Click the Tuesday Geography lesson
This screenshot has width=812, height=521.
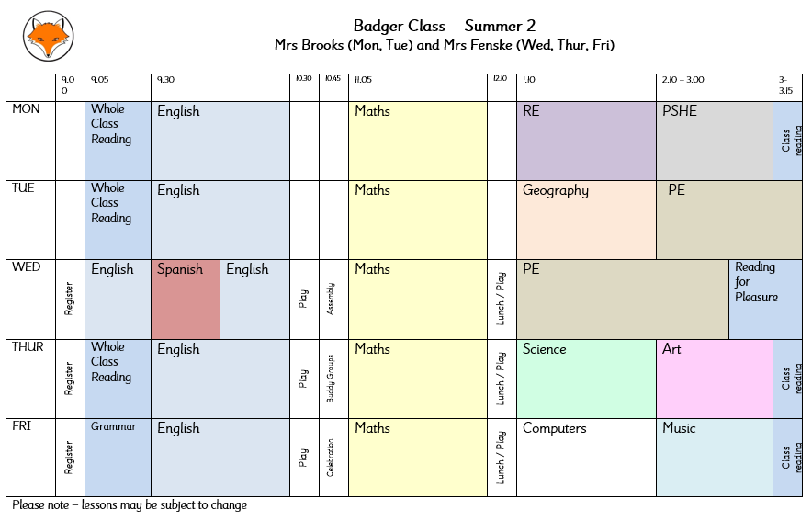586,221
